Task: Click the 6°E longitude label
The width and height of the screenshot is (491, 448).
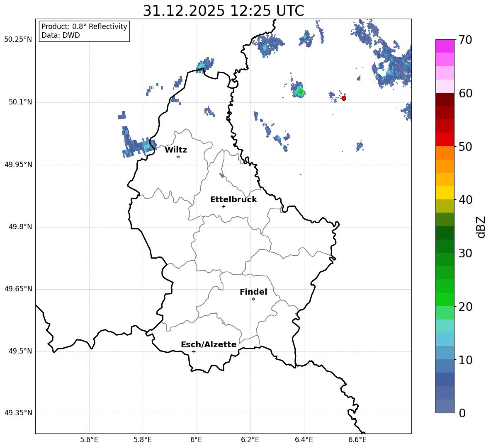Action: (x=196, y=440)
